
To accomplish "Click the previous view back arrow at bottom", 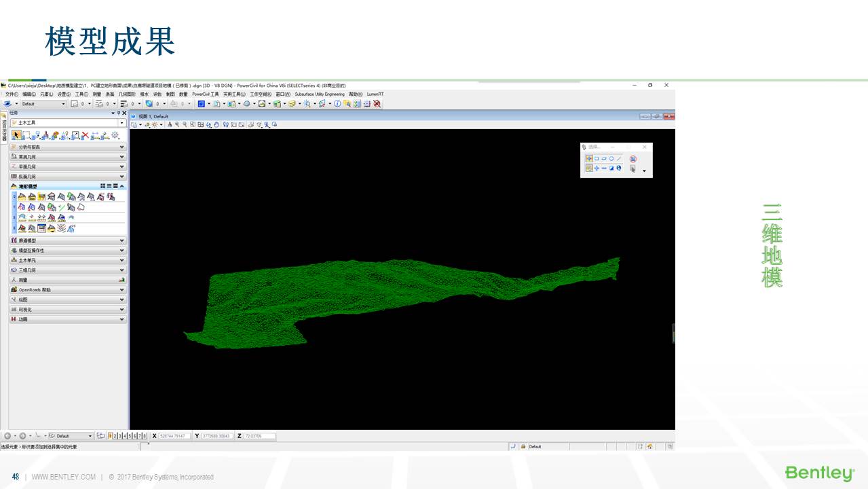I will point(7,436).
